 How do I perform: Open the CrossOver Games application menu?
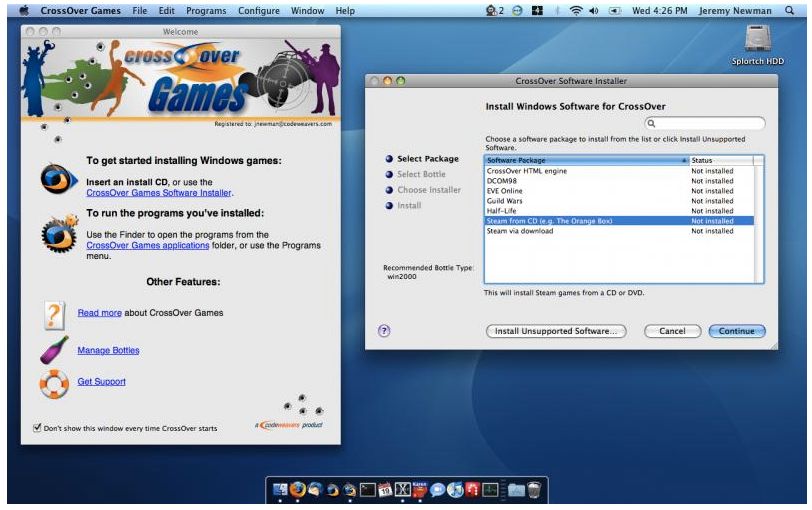[x=80, y=10]
